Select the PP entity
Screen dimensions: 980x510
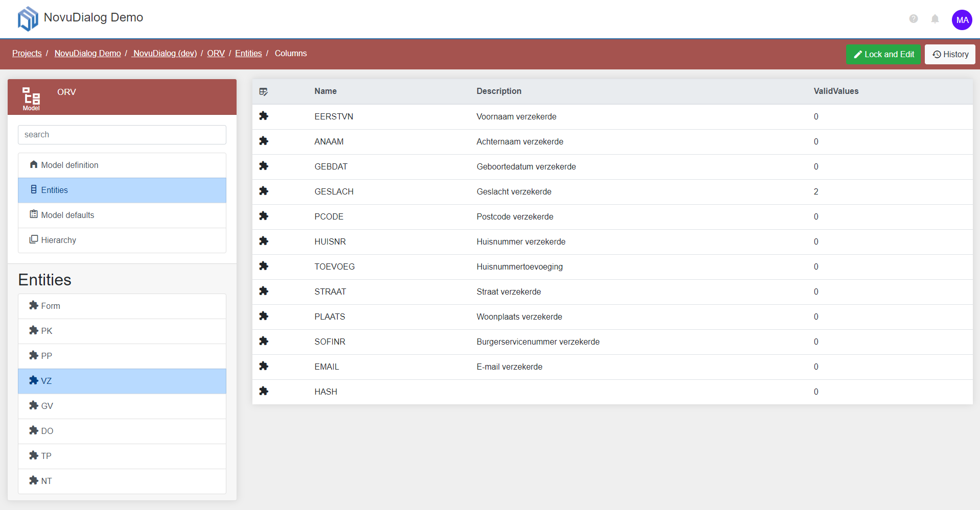click(x=122, y=356)
